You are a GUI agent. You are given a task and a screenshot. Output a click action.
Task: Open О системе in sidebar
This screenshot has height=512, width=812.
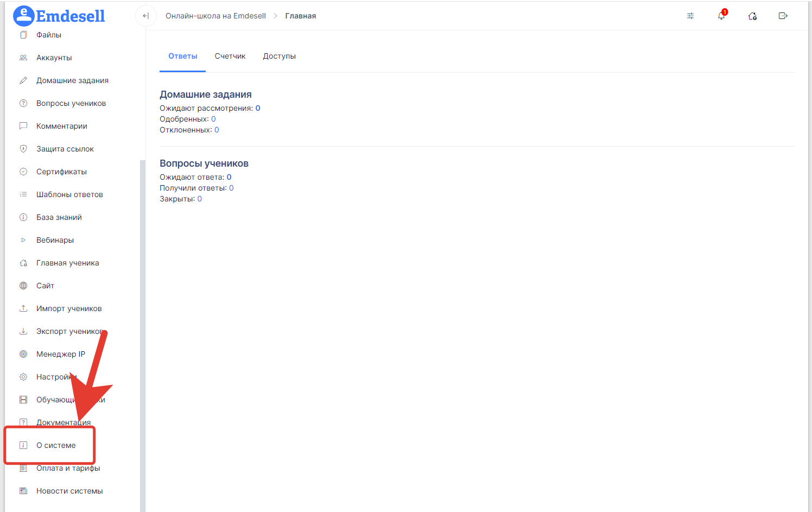click(x=56, y=445)
